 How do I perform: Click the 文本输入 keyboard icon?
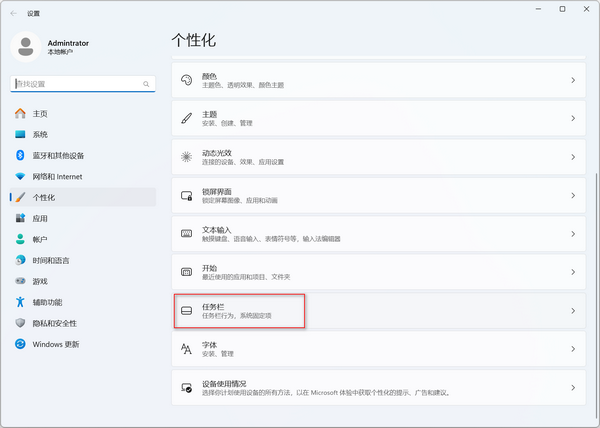coord(186,234)
